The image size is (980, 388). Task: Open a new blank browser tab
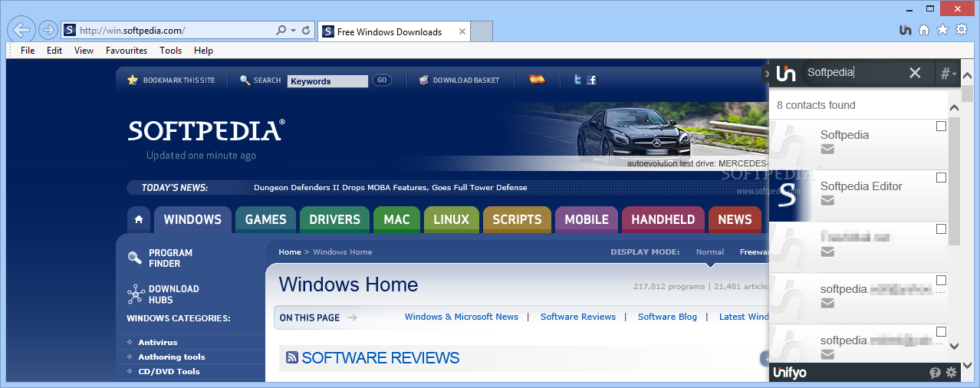[481, 31]
